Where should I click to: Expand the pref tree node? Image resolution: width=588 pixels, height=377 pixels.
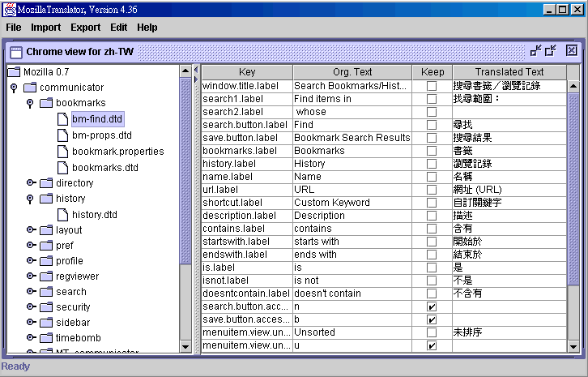pos(31,245)
